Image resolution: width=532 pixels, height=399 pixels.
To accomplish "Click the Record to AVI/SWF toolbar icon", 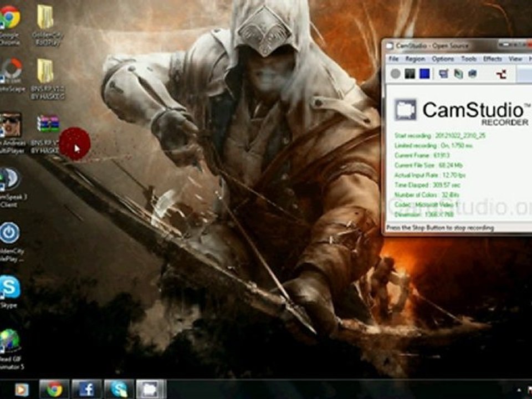I will click(x=458, y=74).
